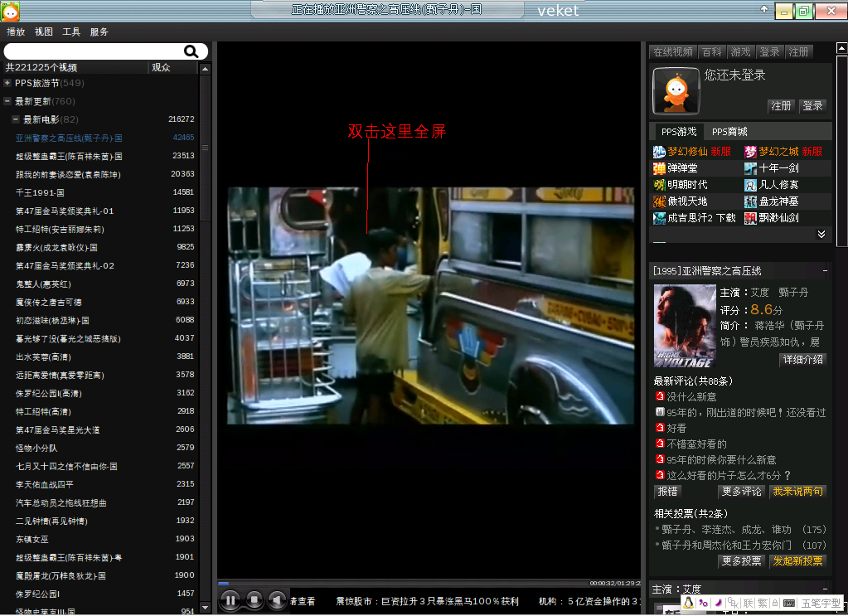Screen dimensions: 848x616
Task: Open 详细介绍 for the movie
Action: coord(802,360)
